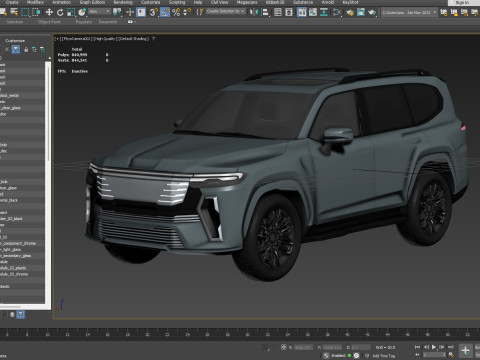Viewport: 480px width, 360px height.
Task: Open the Graph Editors menu
Action: click(x=92, y=2)
